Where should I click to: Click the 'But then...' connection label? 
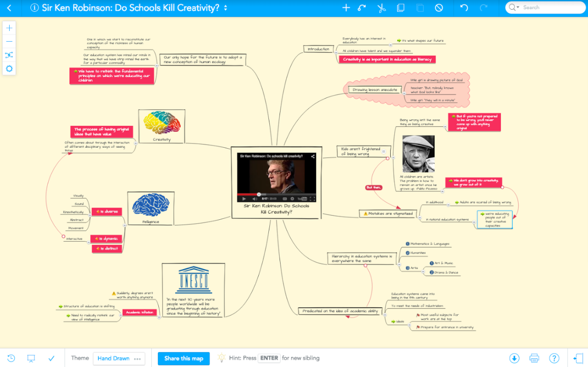[x=373, y=187]
